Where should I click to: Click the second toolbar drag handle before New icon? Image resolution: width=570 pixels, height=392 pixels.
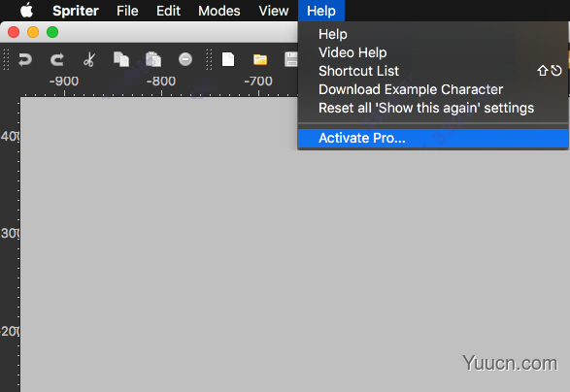pos(209,59)
